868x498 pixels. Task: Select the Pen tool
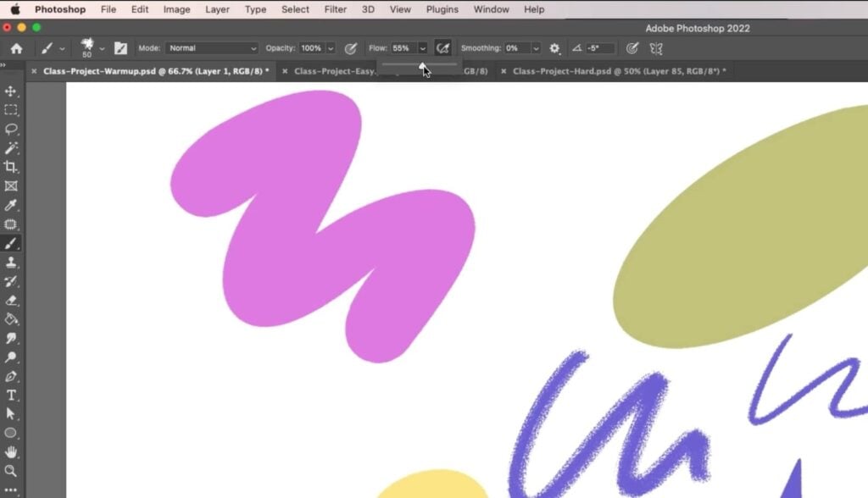click(x=10, y=376)
